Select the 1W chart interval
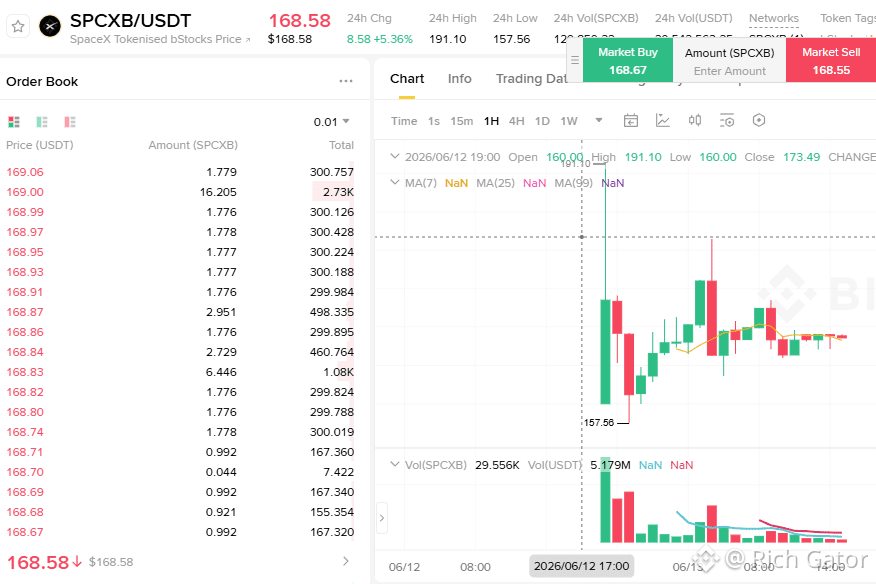The width and height of the screenshot is (876, 584). pyautogui.click(x=569, y=121)
